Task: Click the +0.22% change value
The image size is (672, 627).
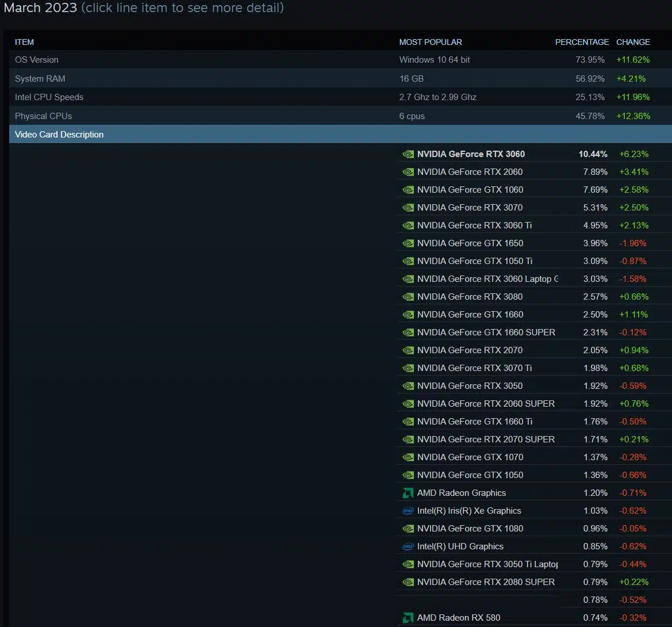Action: pyautogui.click(x=634, y=582)
